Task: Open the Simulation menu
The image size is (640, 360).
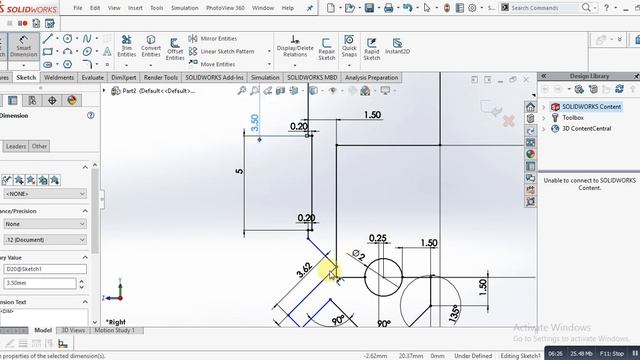Action: (x=184, y=8)
